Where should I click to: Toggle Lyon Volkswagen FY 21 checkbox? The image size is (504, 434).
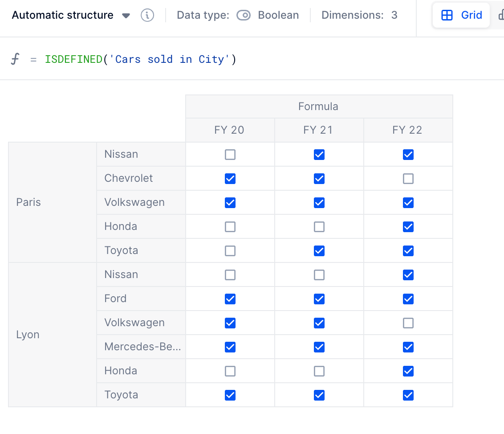click(319, 323)
